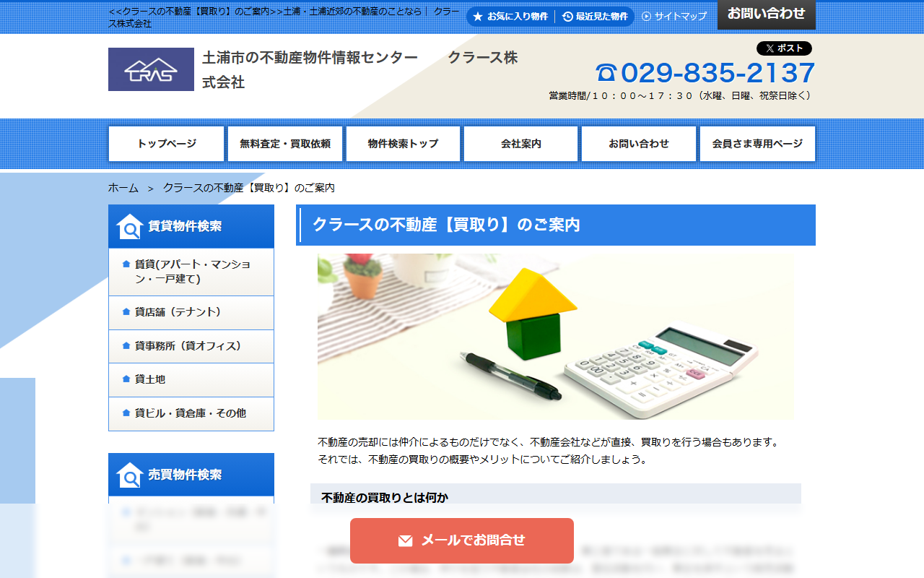Screen dimensions: 924x578
Task: Select the お問い合わせ navigation menu item
Action: point(639,144)
